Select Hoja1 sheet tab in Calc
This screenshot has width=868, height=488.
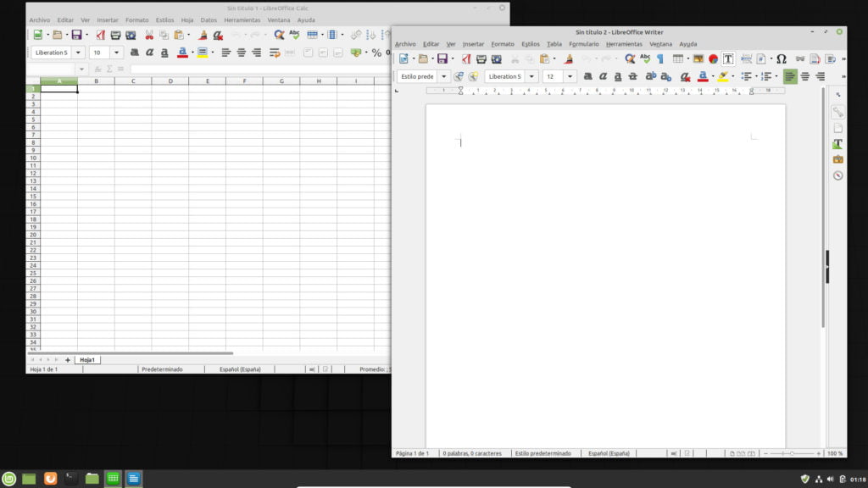pyautogui.click(x=87, y=359)
